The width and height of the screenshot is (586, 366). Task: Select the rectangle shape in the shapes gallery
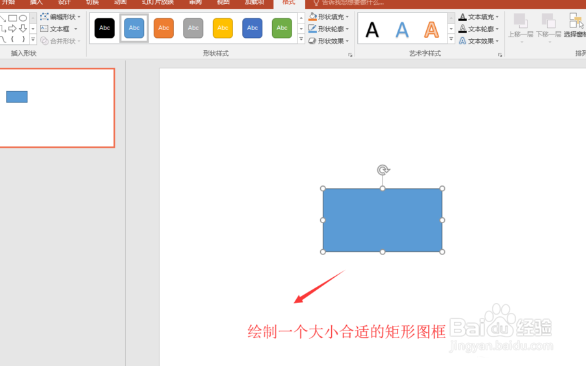pyautogui.click(x=13, y=18)
